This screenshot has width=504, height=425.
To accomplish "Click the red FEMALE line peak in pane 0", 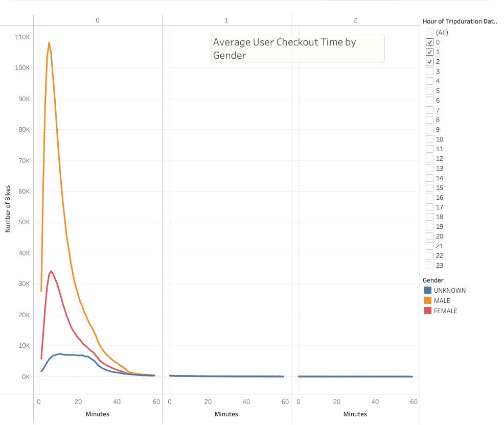I will coord(51,271).
